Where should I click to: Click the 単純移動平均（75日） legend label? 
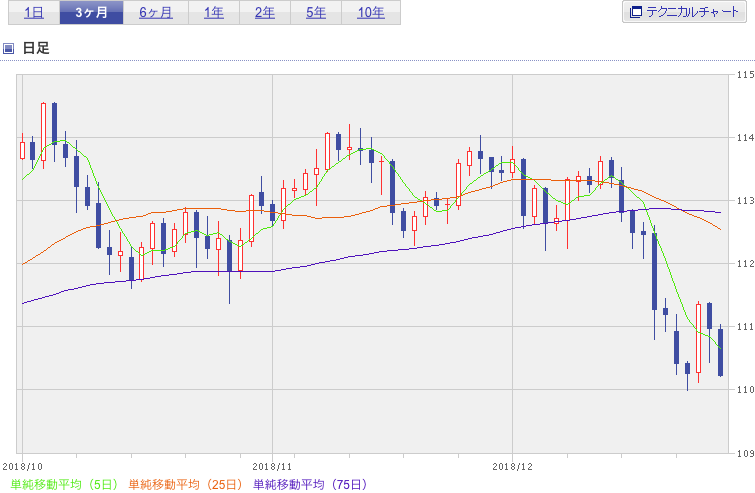tap(311, 484)
